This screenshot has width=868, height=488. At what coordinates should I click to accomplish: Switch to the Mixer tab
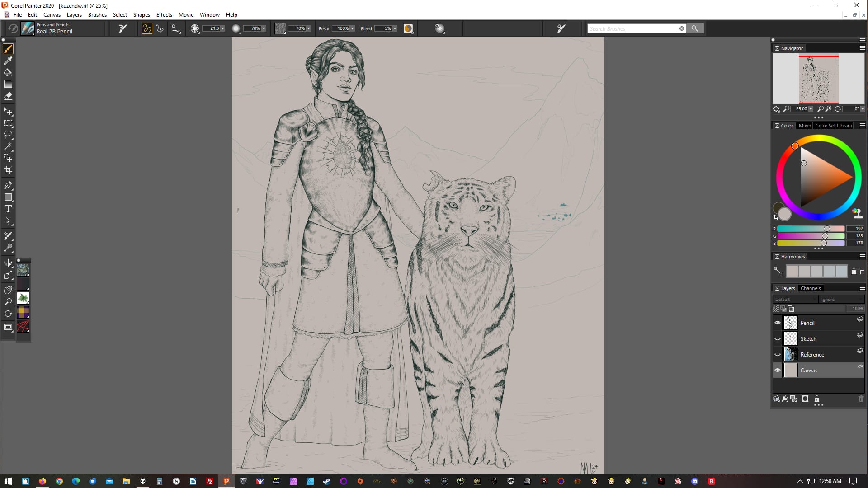[x=804, y=126]
